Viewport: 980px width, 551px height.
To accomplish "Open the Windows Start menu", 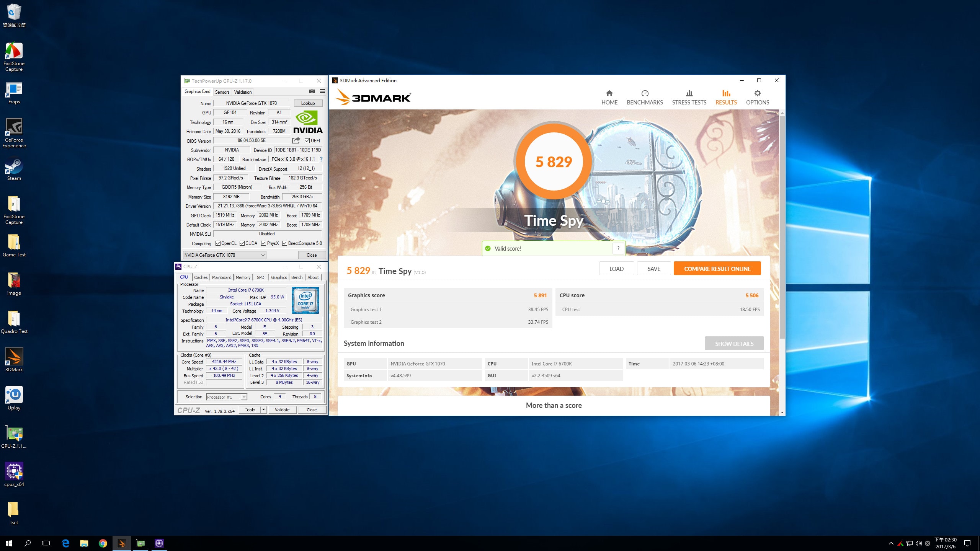I will click(x=9, y=543).
